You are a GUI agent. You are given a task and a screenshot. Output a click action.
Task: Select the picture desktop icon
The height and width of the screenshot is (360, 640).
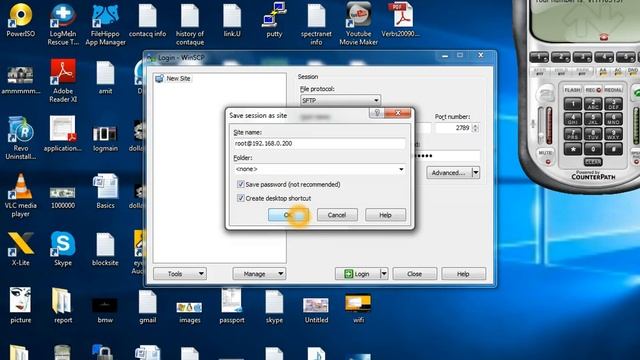(x=20, y=306)
